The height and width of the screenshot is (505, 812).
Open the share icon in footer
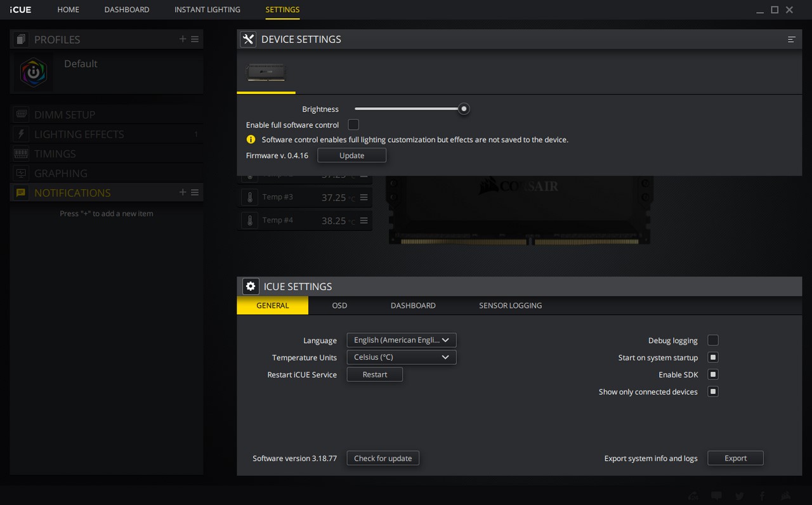[x=693, y=496]
